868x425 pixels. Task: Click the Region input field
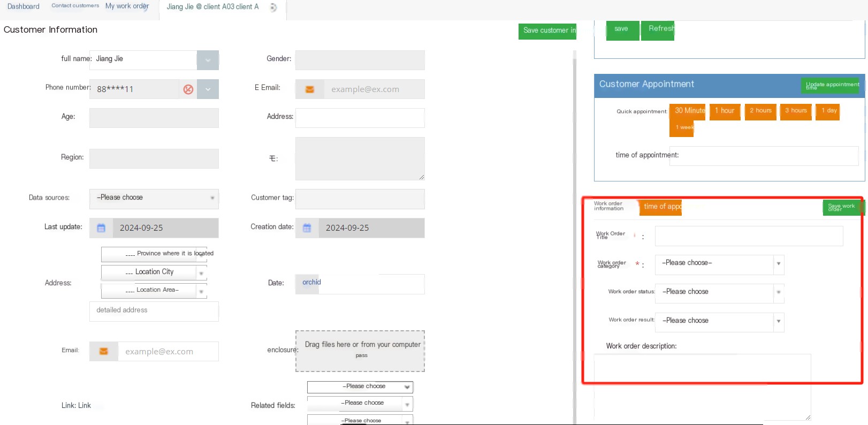pyautogui.click(x=154, y=158)
